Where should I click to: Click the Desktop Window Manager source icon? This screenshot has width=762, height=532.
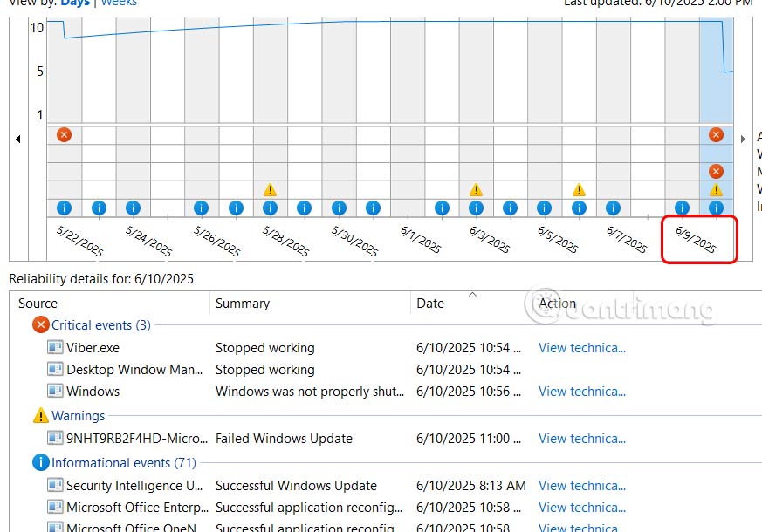54,369
